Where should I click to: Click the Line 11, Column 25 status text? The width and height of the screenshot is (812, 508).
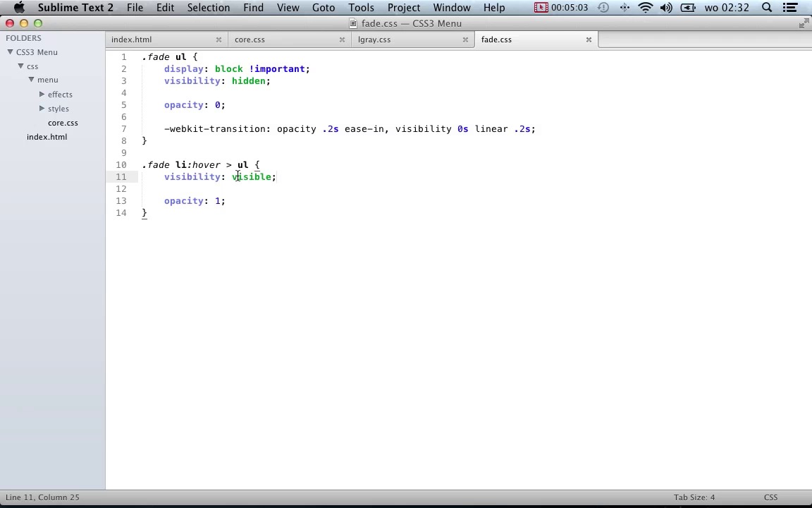coord(42,497)
